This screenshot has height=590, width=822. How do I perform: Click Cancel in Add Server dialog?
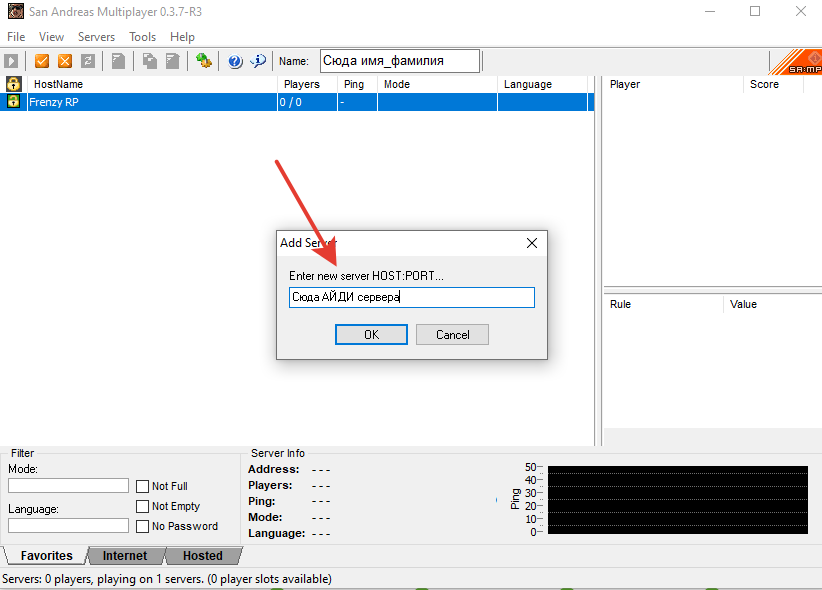[452, 335]
